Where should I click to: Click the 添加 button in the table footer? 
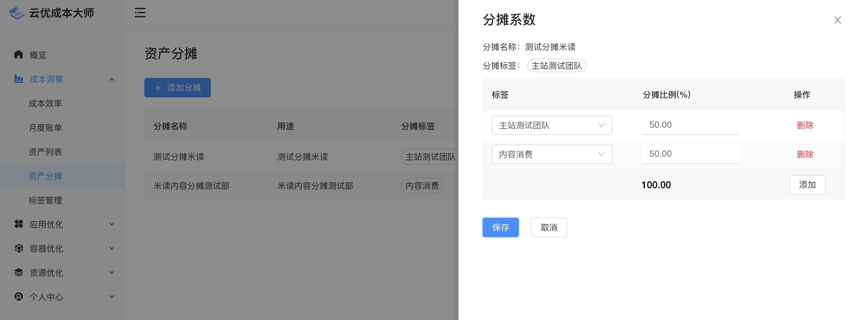coord(807,184)
